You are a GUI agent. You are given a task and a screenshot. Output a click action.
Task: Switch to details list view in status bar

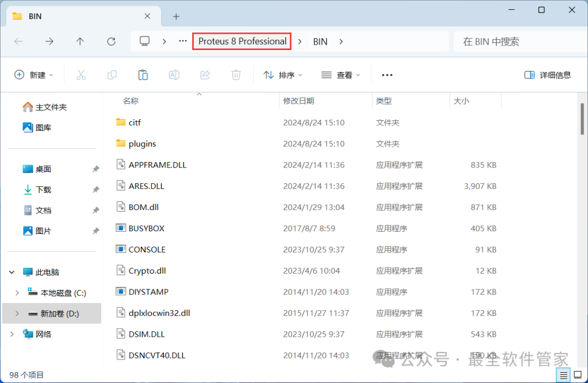[x=563, y=375]
